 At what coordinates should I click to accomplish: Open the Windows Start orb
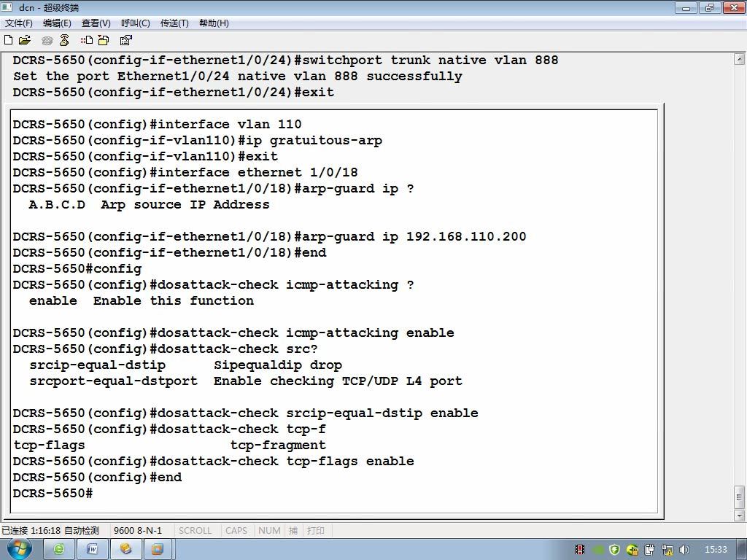[x=20, y=549]
